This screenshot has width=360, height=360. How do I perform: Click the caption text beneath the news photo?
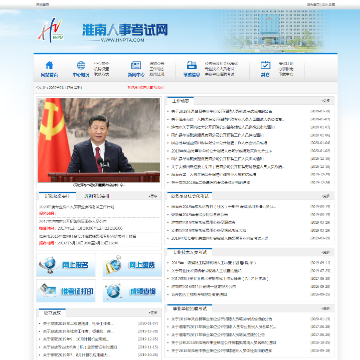coord(99,185)
